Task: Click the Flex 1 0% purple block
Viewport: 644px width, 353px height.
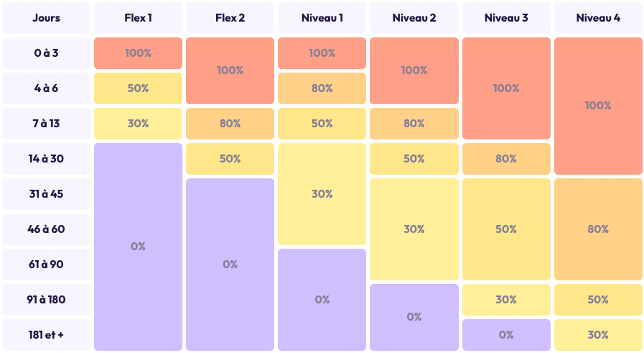Action: tap(138, 247)
